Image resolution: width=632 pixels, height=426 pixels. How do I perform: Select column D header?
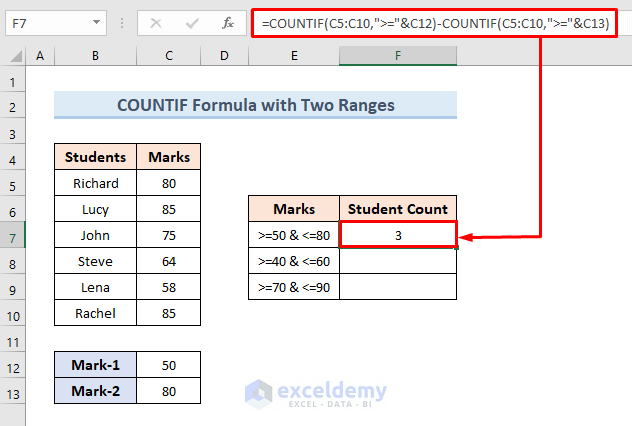[224, 56]
